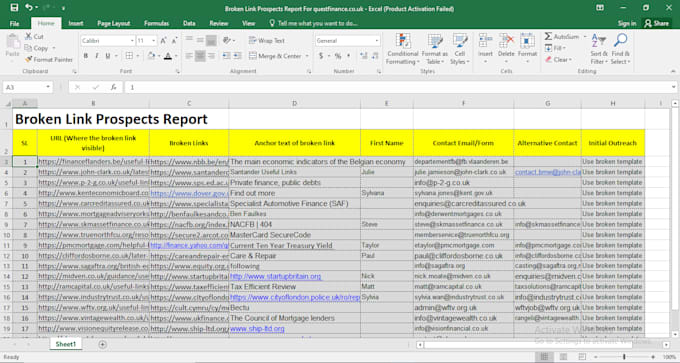Increase decimal places

pyautogui.click(x=363, y=56)
